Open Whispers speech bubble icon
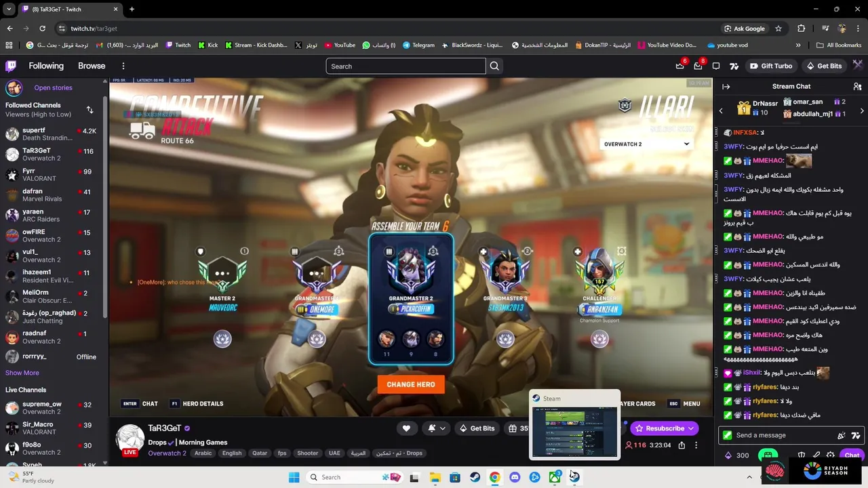Image resolution: width=868 pixels, height=488 pixels. [x=716, y=66]
